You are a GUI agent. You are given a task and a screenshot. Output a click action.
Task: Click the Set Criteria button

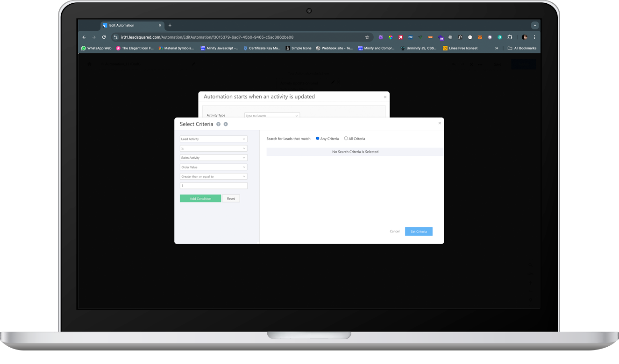tap(419, 231)
